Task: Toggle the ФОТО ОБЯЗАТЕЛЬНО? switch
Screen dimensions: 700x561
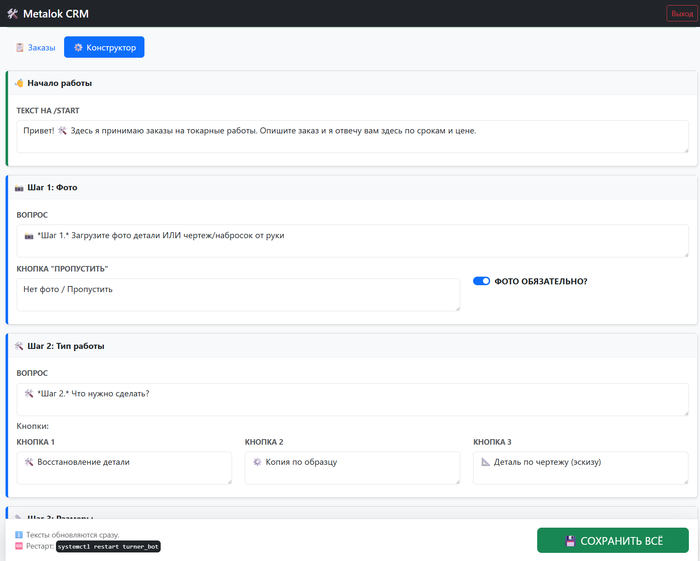Action: [481, 281]
